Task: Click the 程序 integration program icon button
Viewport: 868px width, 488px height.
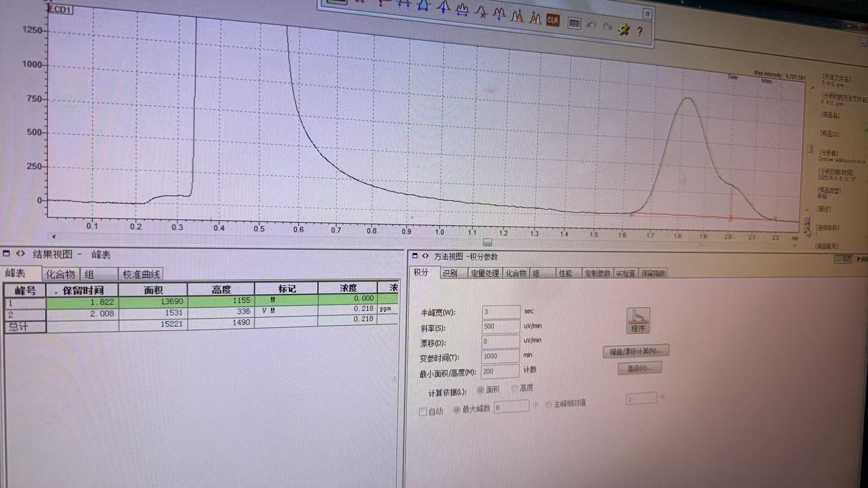Action: [x=637, y=320]
